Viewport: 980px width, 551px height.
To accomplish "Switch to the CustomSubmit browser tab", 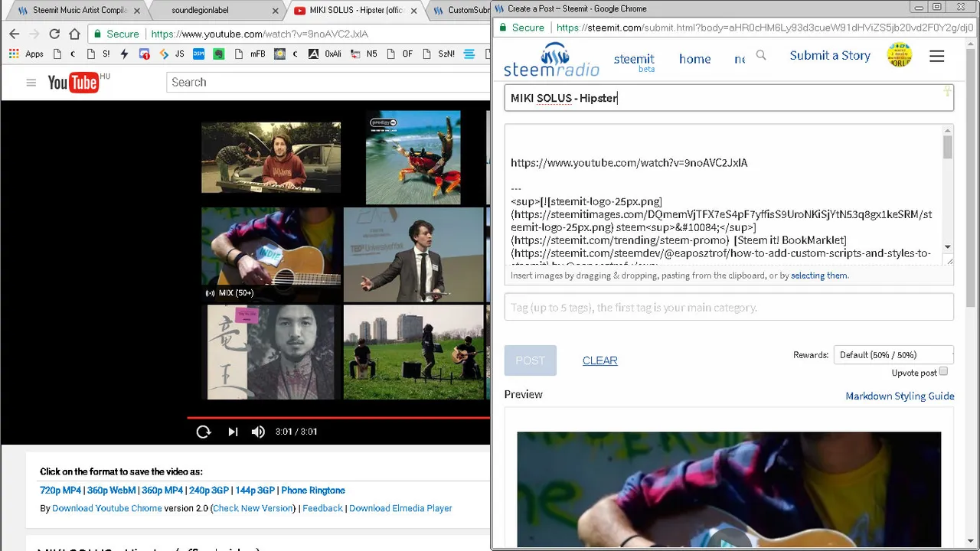I will pos(459,10).
